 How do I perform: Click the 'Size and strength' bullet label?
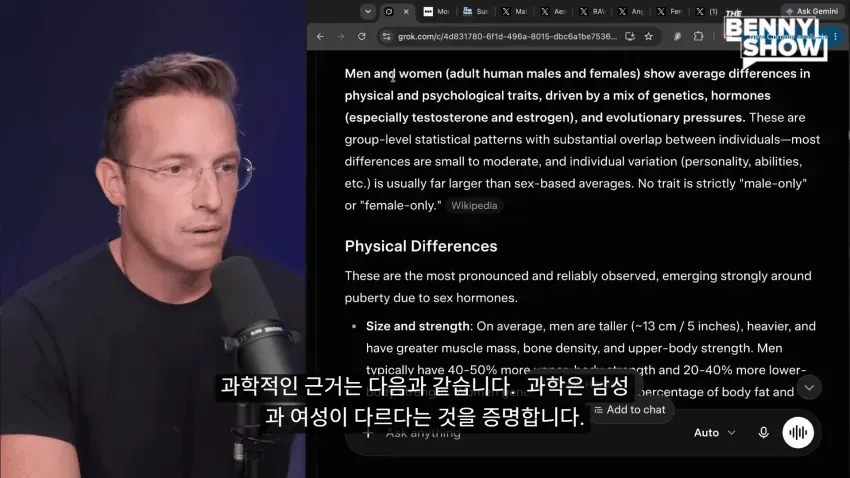[x=417, y=326]
